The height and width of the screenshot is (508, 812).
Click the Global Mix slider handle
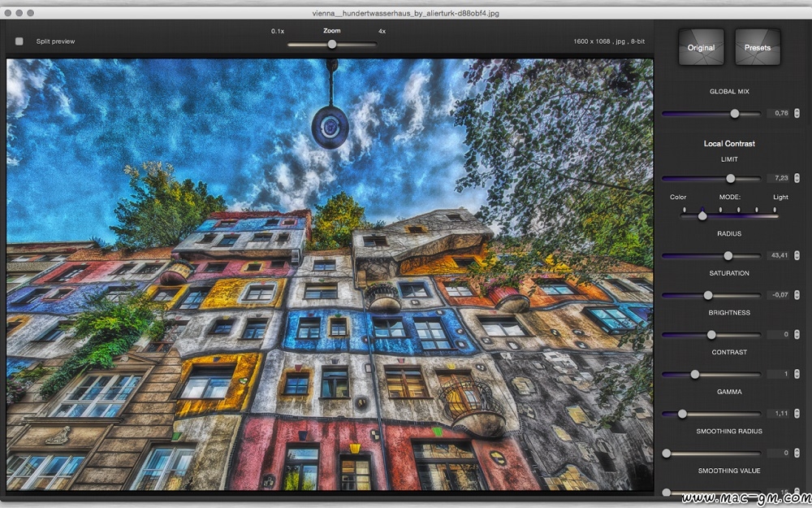734,114
